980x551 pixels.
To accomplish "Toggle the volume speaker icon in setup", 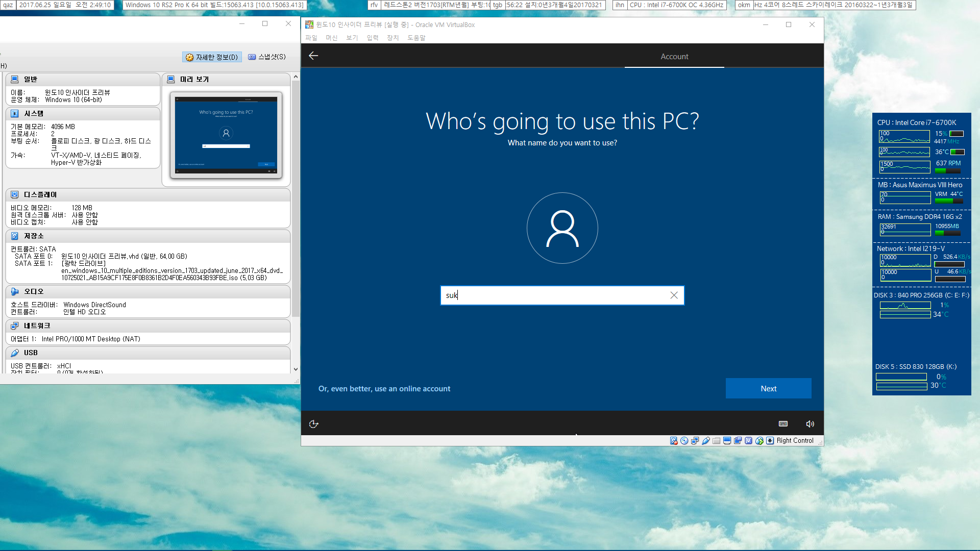I will pyautogui.click(x=810, y=424).
